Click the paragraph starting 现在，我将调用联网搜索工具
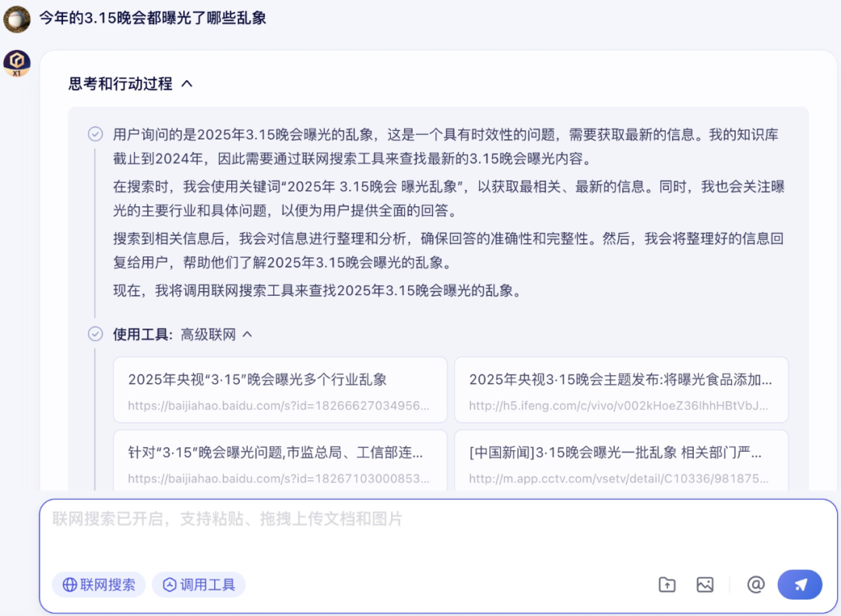The image size is (841, 616). click(318, 290)
